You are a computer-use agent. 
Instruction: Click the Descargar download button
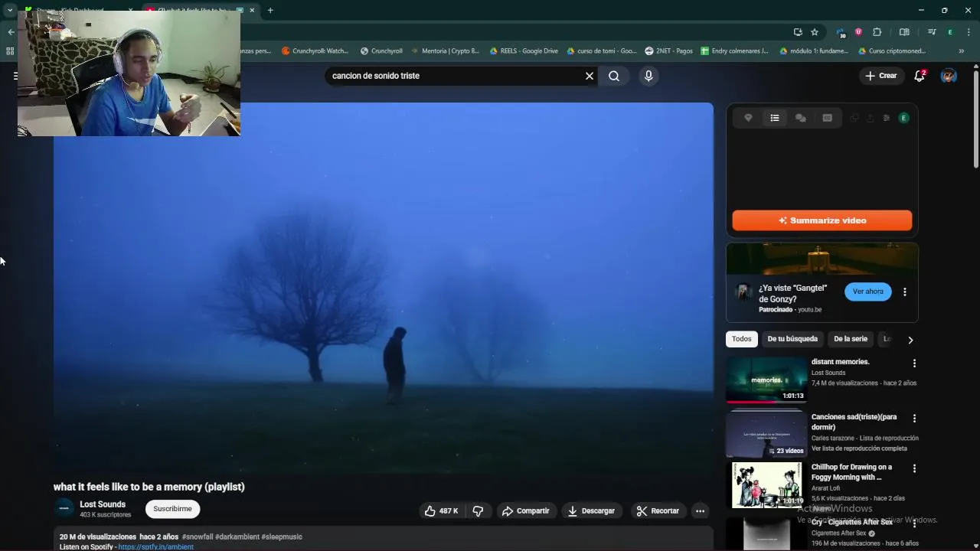590,511
